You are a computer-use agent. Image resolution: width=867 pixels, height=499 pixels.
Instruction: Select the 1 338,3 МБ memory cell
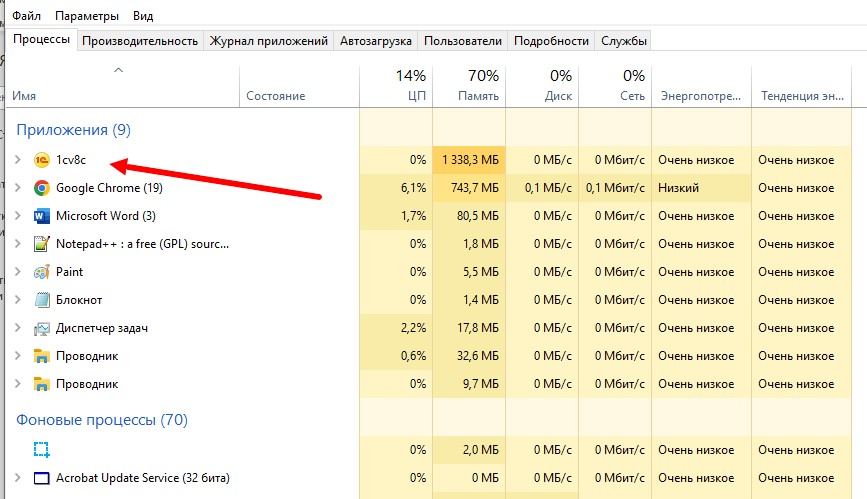click(x=469, y=160)
